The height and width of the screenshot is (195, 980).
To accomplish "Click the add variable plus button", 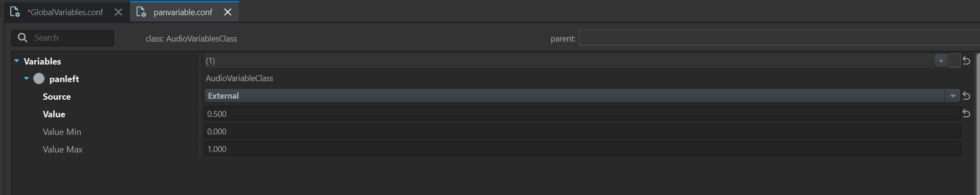I will [x=941, y=61].
